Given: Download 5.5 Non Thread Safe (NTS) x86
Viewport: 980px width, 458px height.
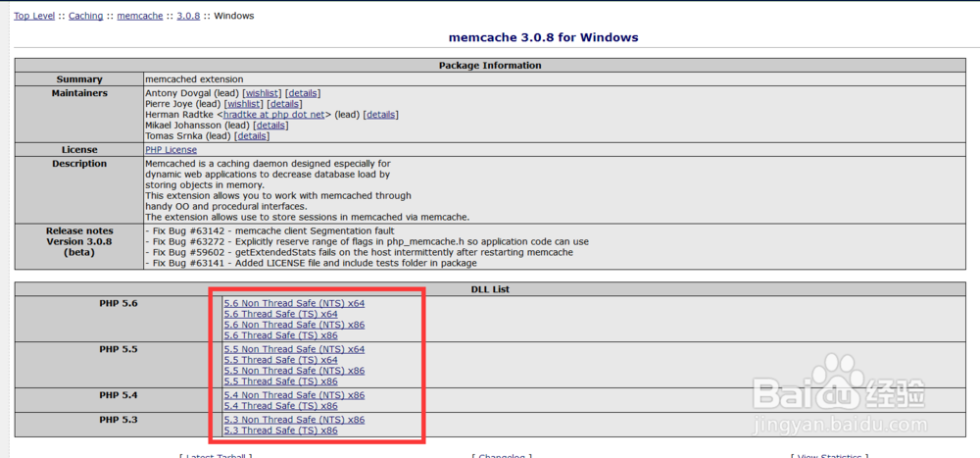Looking at the screenshot, I should 294,371.
